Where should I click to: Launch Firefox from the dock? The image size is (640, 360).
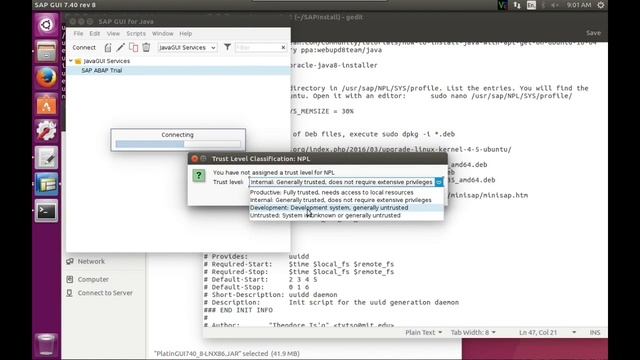(46, 78)
